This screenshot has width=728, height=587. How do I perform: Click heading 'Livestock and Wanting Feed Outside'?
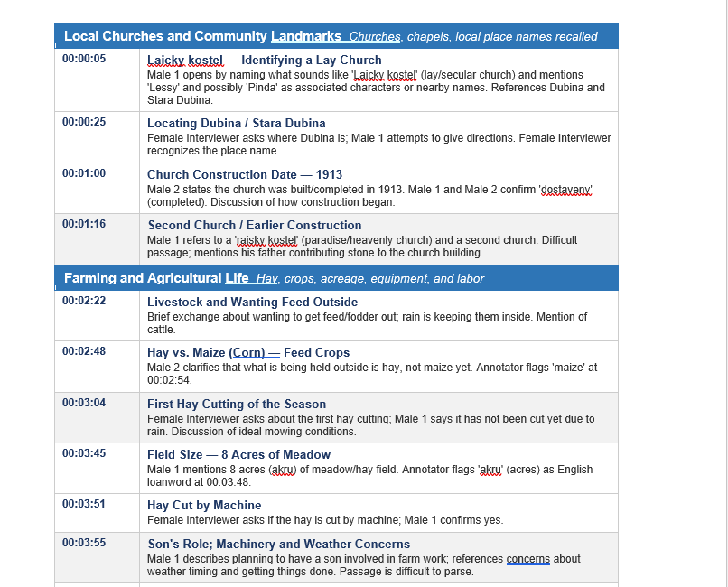[253, 303]
